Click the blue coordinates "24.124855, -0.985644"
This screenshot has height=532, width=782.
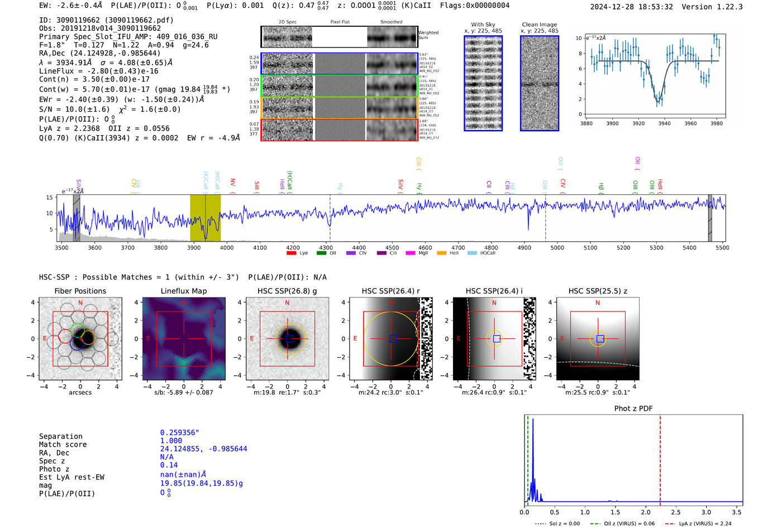204,449
